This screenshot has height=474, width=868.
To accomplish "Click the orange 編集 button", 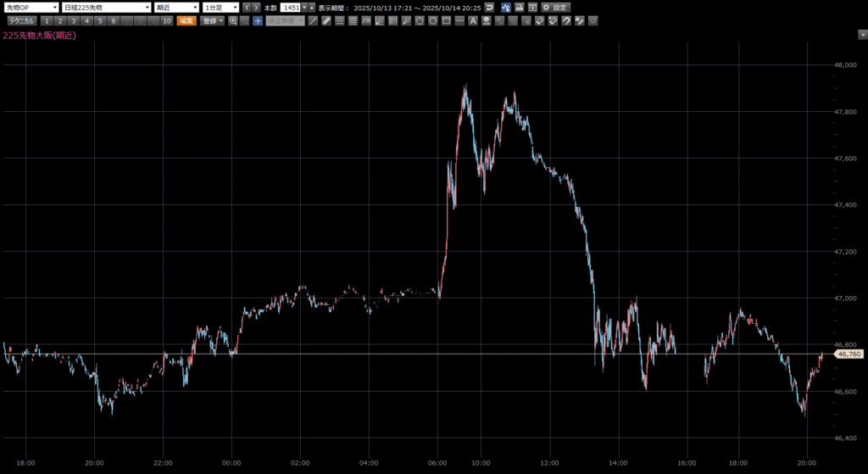I will tap(186, 20).
